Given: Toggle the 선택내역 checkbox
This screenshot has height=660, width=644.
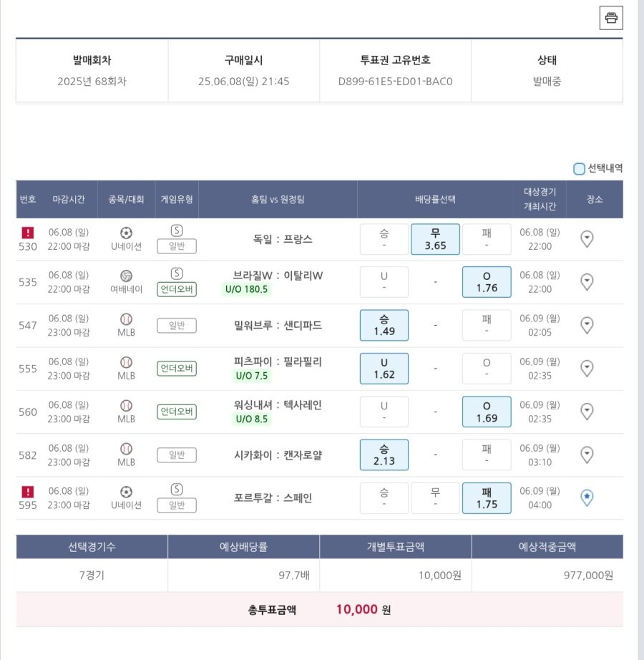Looking at the screenshot, I should [579, 169].
